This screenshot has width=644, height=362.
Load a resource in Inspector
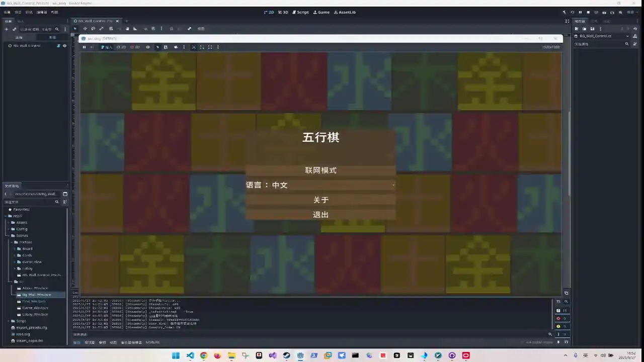pyautogui.click(x=585, y=29)
